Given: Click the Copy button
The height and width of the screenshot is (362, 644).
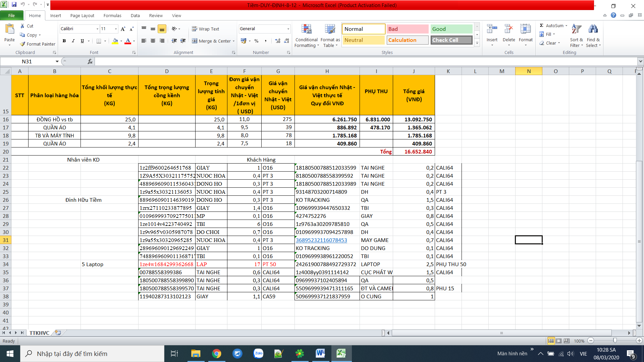Looking at the screenshot, I should (30, 35).
